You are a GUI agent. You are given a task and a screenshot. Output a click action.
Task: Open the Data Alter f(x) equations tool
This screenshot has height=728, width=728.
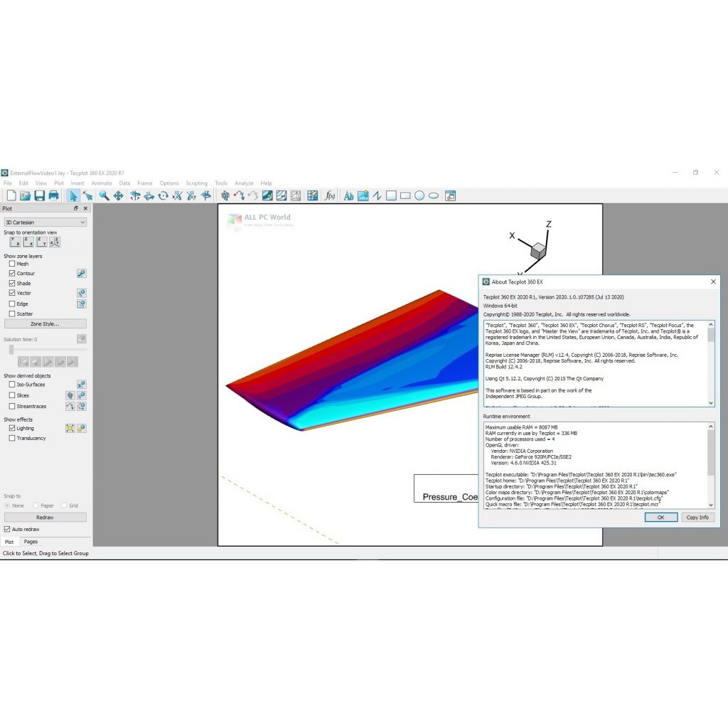point(330,196)
